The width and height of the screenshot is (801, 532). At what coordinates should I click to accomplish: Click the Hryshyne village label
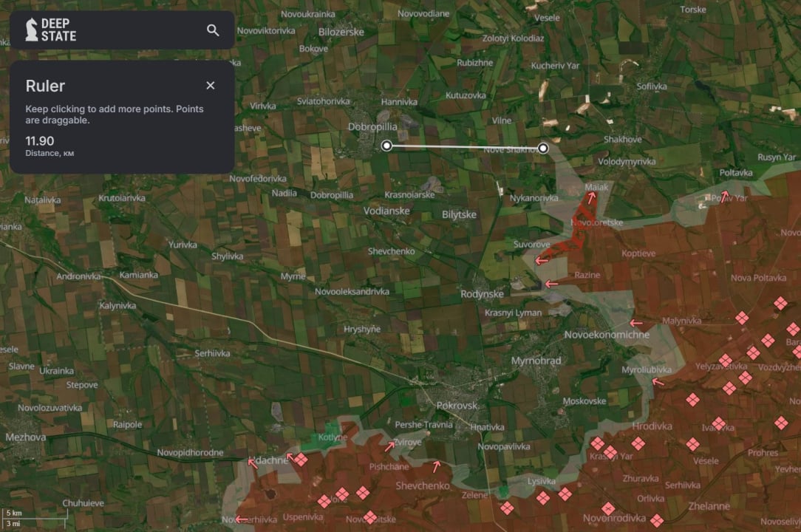tap(361, 329)
